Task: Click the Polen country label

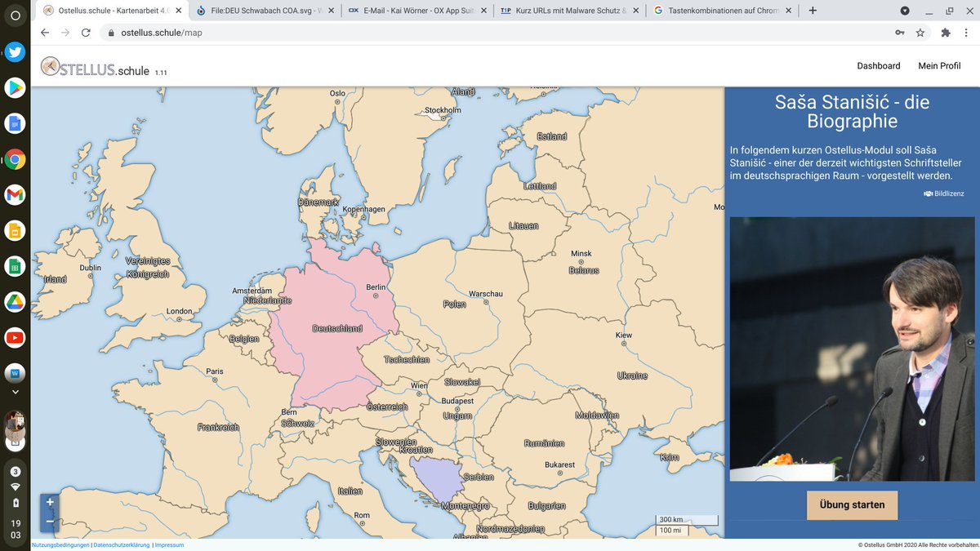Action: [x=454, y=304]
